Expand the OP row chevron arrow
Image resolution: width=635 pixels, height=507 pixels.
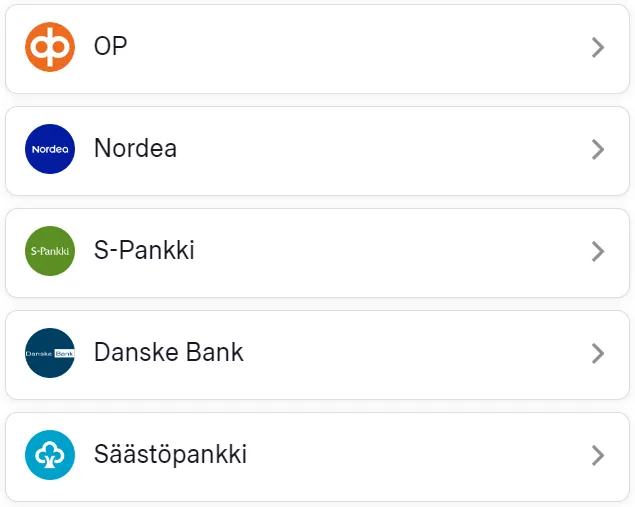[598, 47]
